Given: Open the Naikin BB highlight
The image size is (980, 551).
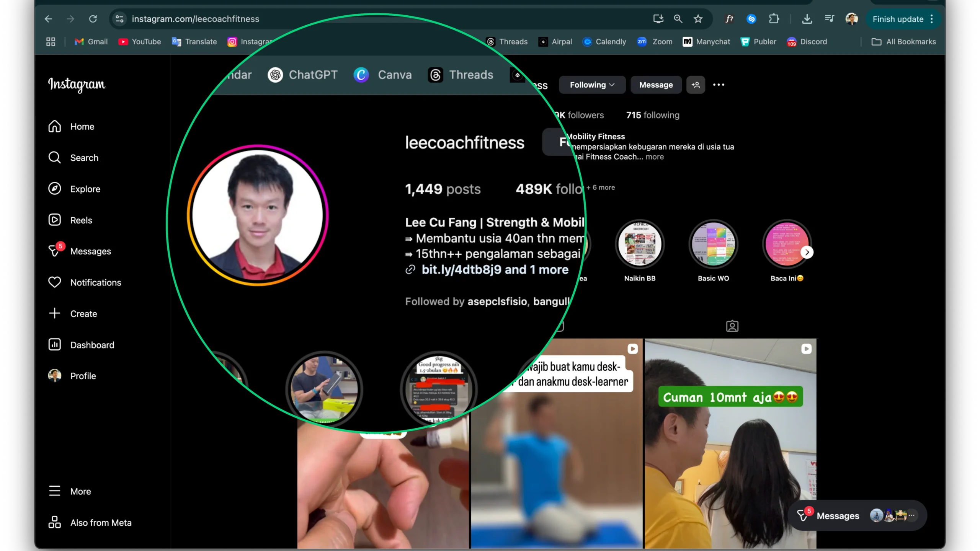Looking at the screenshot, I should point(640,251).
